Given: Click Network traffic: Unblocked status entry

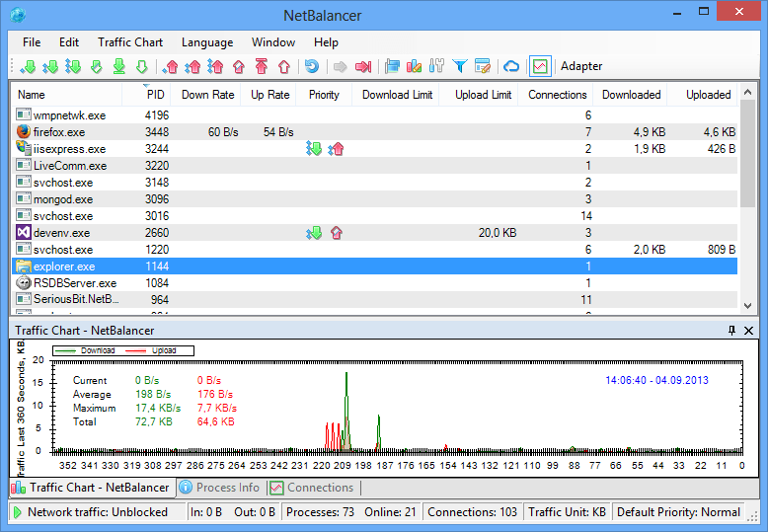Looking at the screenshot, I should (97, 512).
